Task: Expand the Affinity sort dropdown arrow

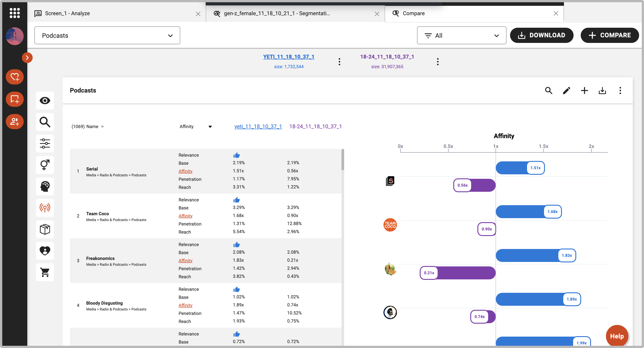Action: pyautogui.click(x=210, y=127)
